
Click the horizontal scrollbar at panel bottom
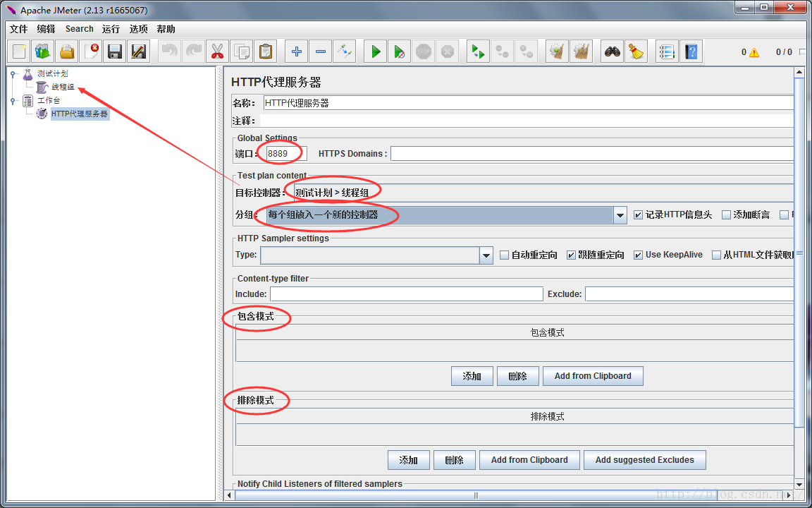476,495
